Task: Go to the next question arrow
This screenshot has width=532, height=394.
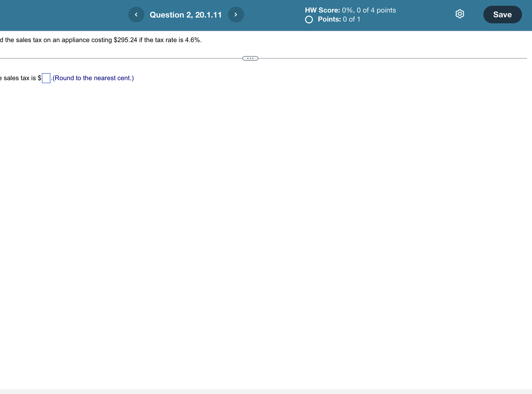Action: 236,15
